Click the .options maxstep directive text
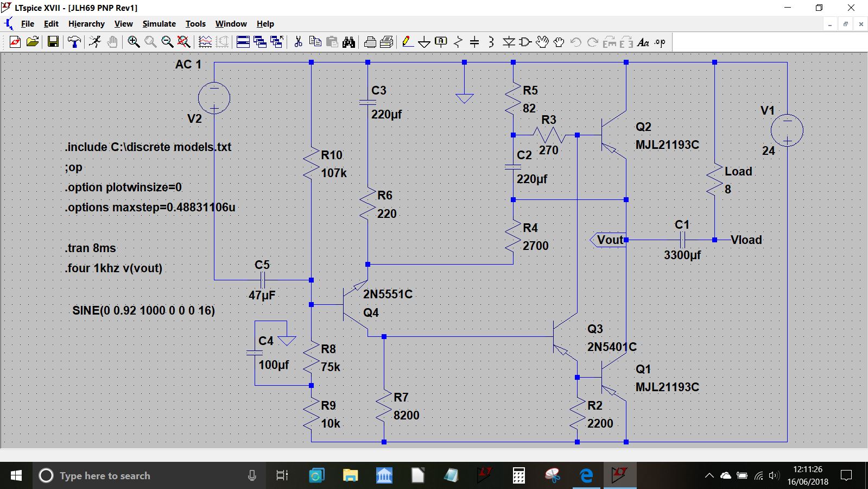This screenshot has width=868, height=489. 150,208
